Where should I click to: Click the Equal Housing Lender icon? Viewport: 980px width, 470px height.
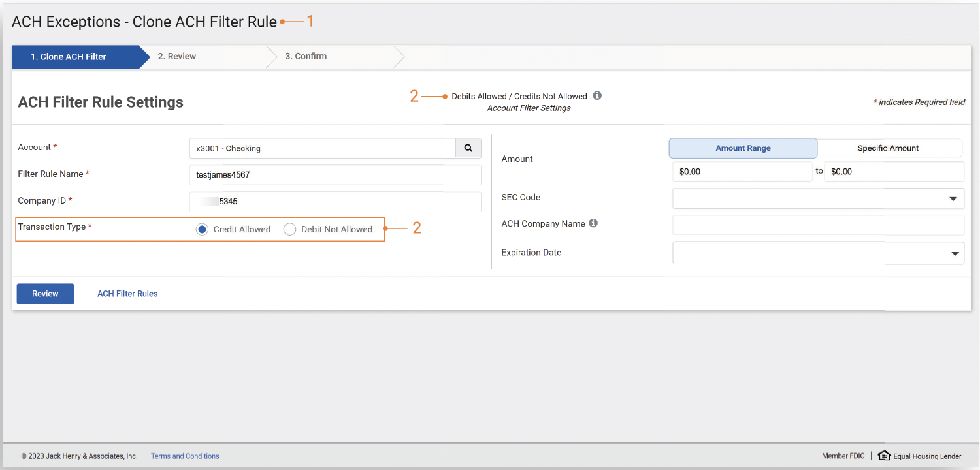(884, 456)
